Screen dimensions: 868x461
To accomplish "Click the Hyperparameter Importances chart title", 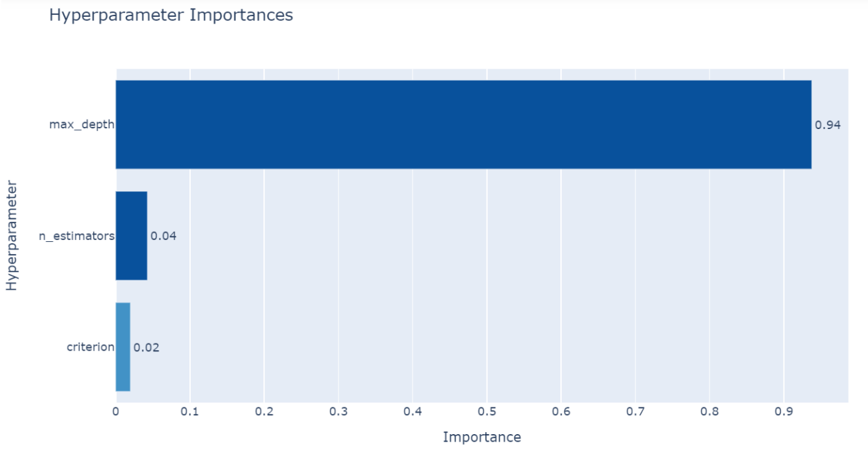I will click(171, 15).
